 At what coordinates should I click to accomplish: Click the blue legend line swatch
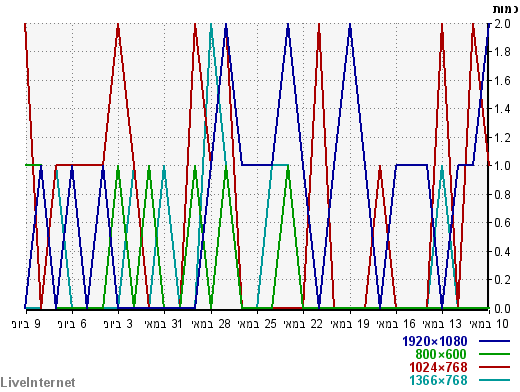point(494,341)
